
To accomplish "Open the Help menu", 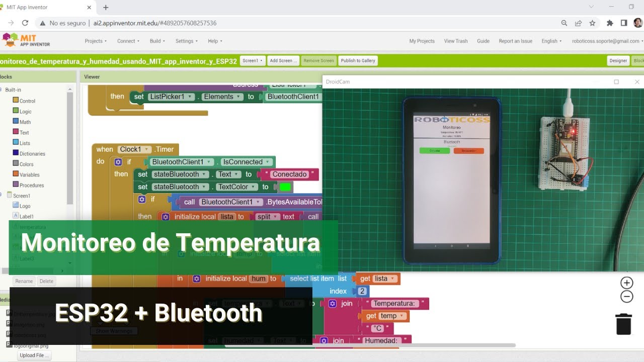I will tap(215, 41).
